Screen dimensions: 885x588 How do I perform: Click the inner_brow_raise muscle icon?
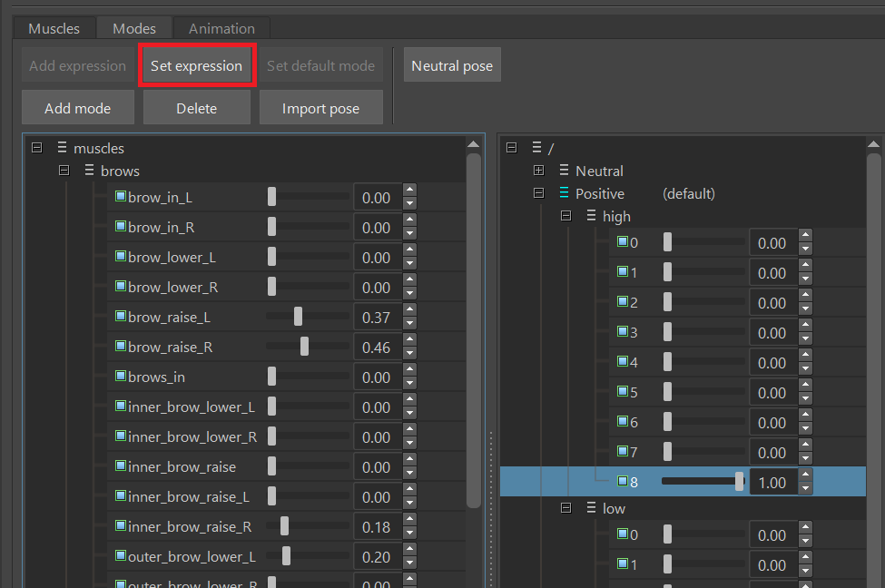121,466
